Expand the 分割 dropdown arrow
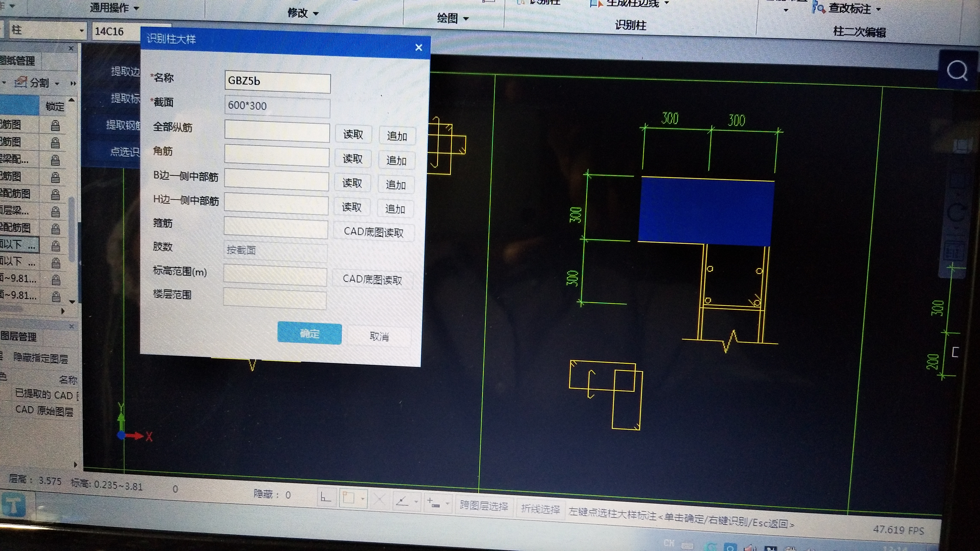This screenshot has height=551, width=980. tap(57, 83)
